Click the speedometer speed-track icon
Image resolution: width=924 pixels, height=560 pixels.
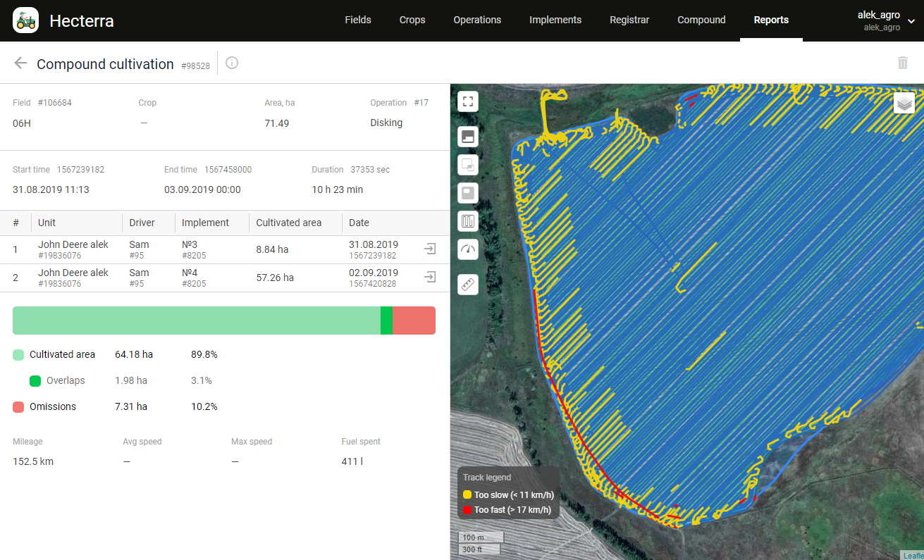coord(468,249)
